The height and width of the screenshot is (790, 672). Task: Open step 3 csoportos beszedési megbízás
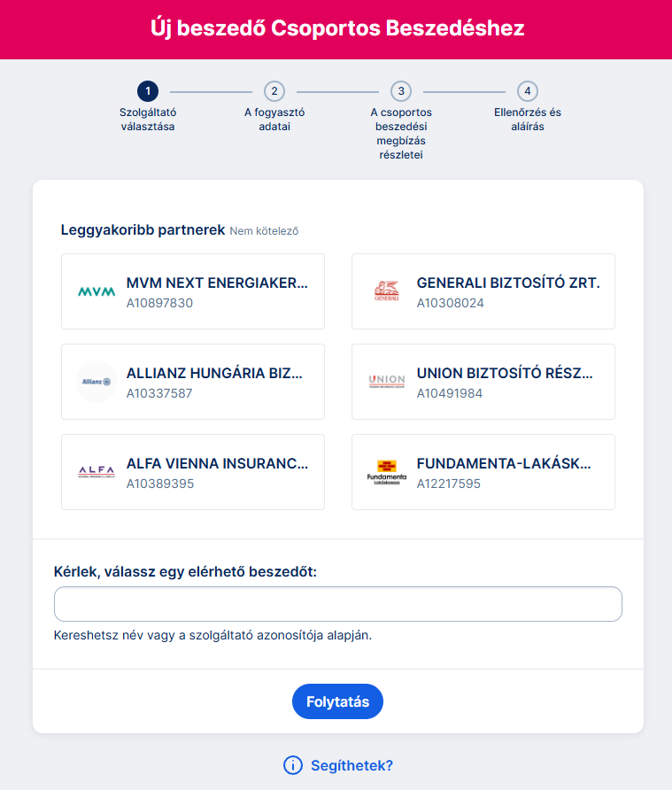[x=401, y=91]
